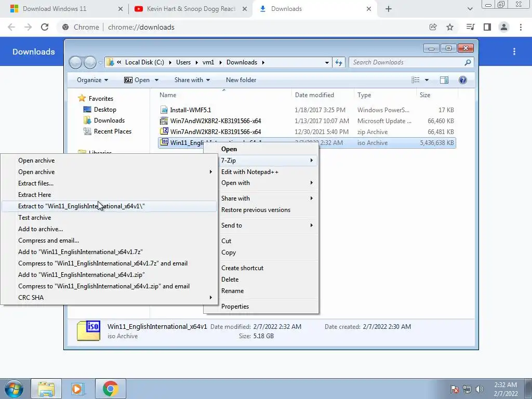Screen dimensions: 532x399
Task: Open the Windows Start orb
Action: [x=14, y=389]
